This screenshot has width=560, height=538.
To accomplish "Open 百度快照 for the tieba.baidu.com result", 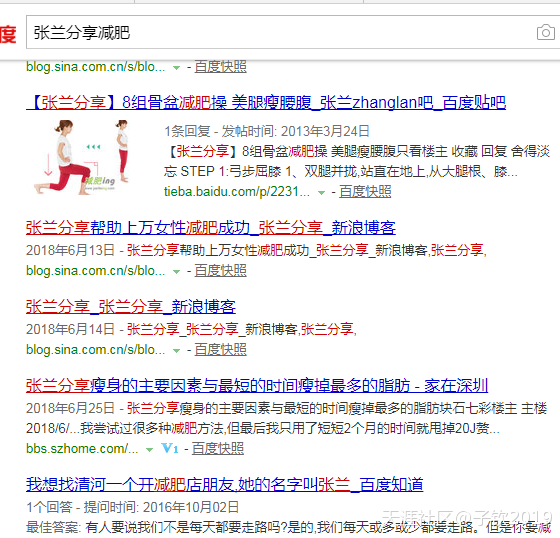I will tap(365, 192).
